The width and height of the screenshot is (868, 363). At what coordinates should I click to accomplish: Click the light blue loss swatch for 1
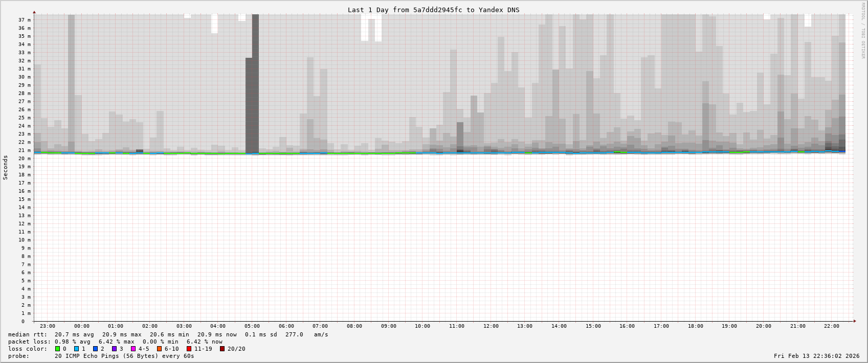tap(76, 349)
